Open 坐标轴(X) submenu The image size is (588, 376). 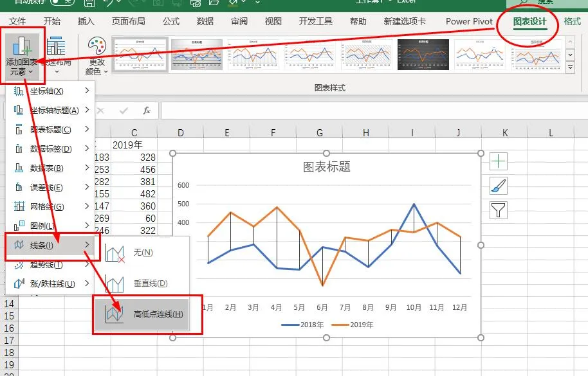pos(50,91)
